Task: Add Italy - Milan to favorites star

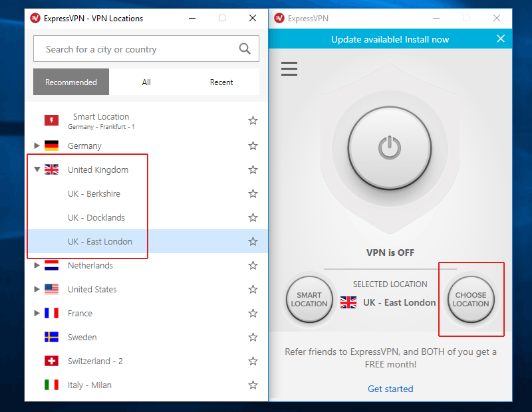Action: (x=253, y=385)
